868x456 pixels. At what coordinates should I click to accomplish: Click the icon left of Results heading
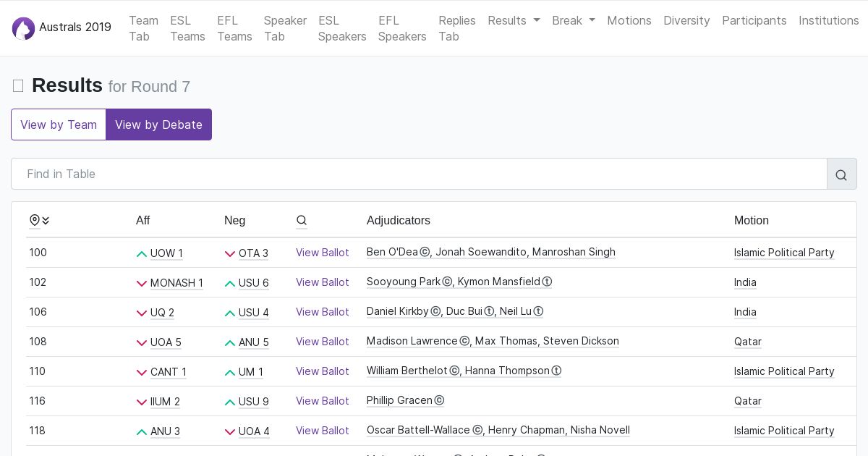(x=18, y=86)
